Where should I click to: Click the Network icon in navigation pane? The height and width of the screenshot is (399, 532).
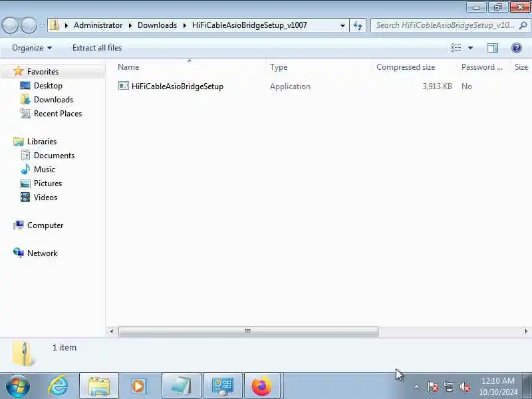[19, 253]
